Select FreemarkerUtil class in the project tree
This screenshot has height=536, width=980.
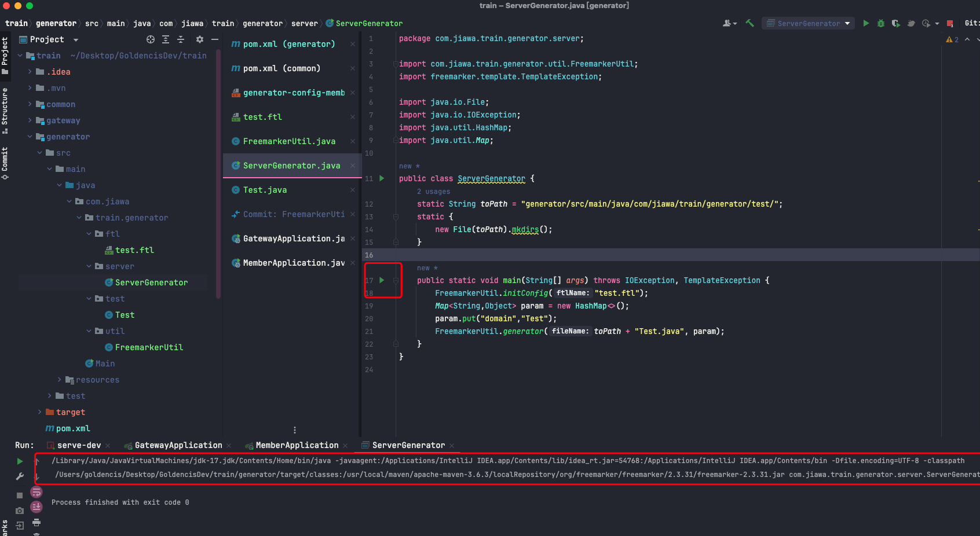[x=144, y=347]
